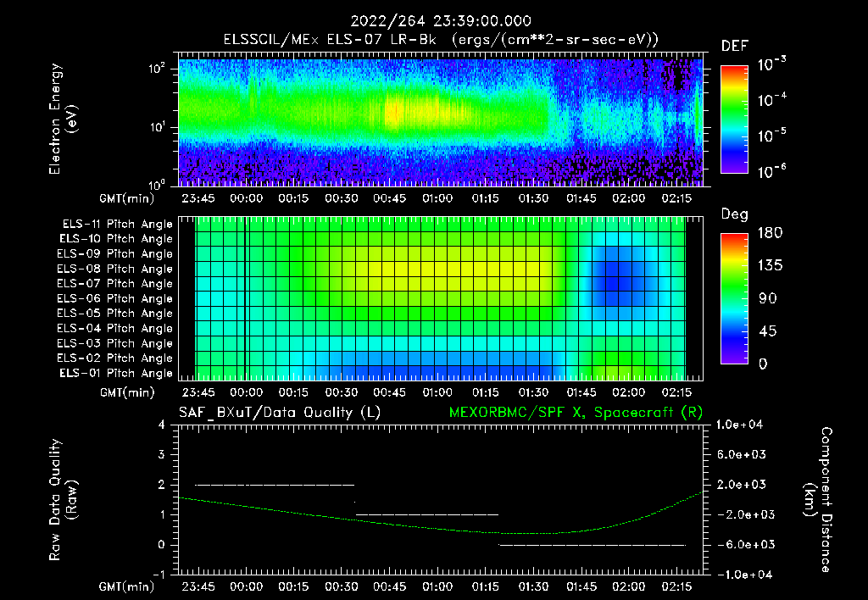This screenshot has width=868, height=600.
Task: Click the 45 value on the Deg scale
Action: tap(768, 331)
